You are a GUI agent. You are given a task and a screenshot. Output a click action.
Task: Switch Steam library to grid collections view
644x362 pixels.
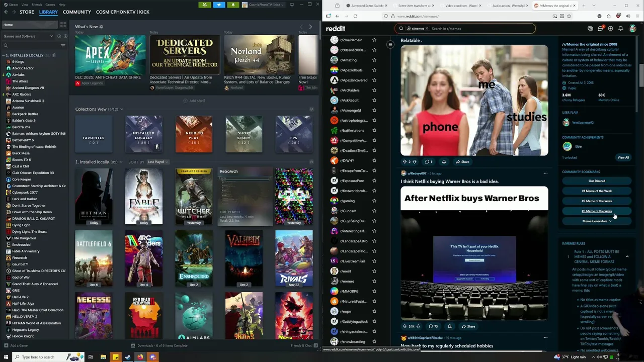coord(63,25)
